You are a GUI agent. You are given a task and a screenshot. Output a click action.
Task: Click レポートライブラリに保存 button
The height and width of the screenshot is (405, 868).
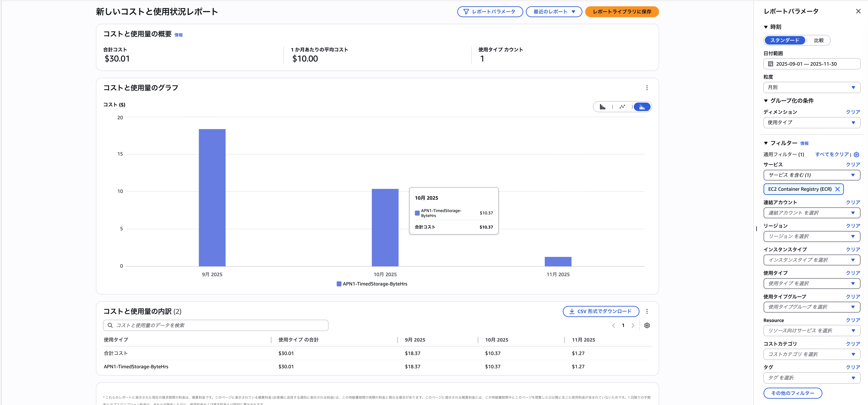622,12
